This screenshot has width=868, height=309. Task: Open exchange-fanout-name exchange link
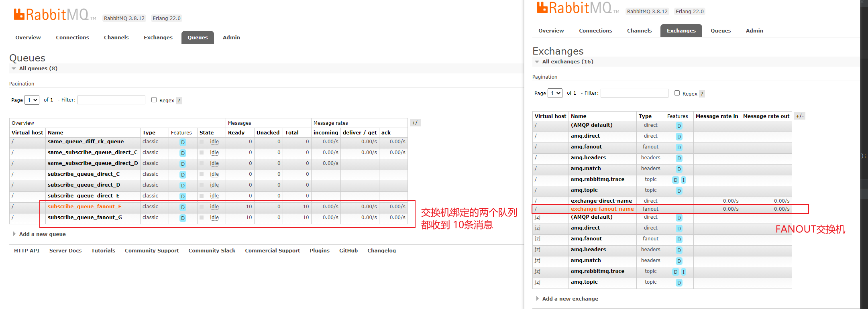point(602,209)
